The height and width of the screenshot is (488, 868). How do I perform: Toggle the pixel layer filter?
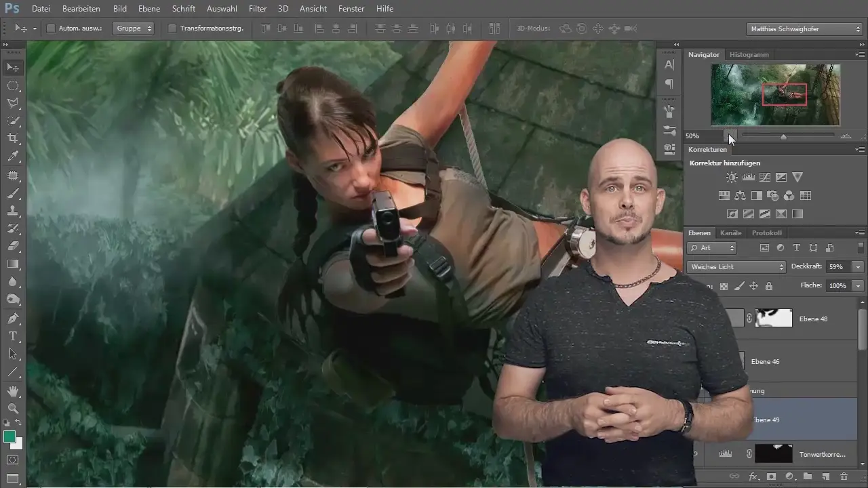[764, 248]
